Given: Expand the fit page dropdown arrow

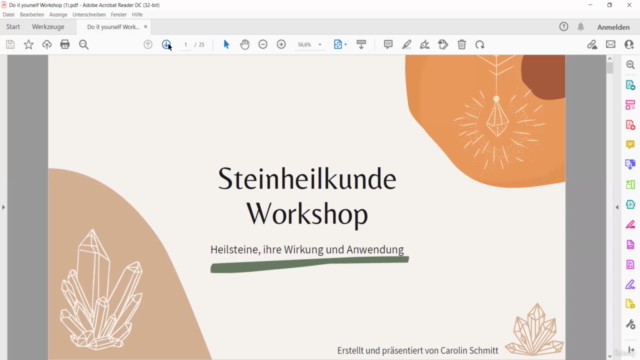Looking at the screenshot, I should (346, 44).
